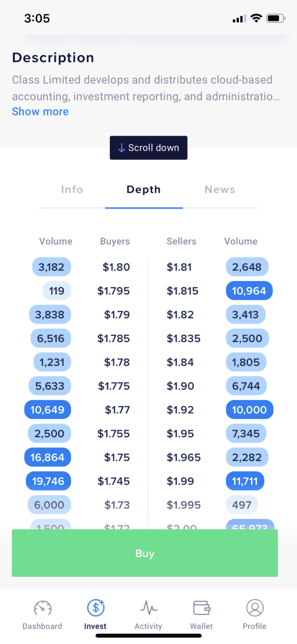Select the 19,746 buyer volume pill

[48, 481]
